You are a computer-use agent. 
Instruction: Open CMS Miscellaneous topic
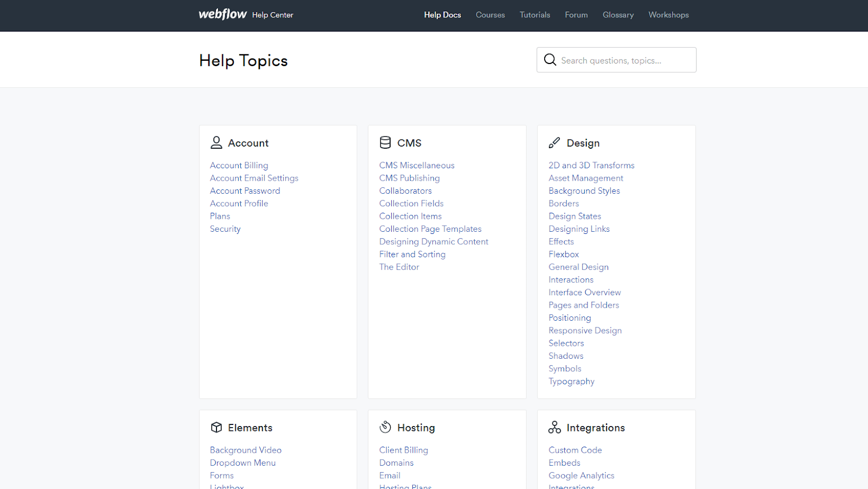pos(417,166)
